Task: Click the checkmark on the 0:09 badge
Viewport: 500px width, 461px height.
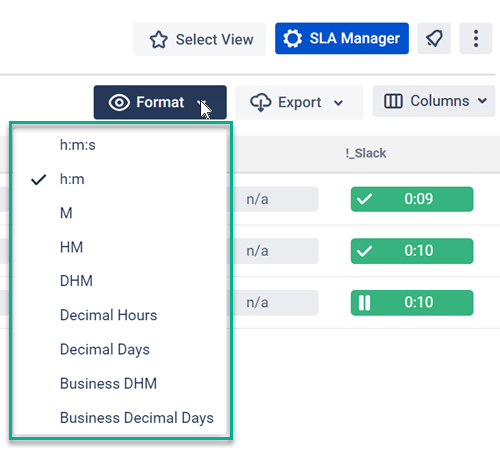Action: pyautogui.click(x=364, y=199)
